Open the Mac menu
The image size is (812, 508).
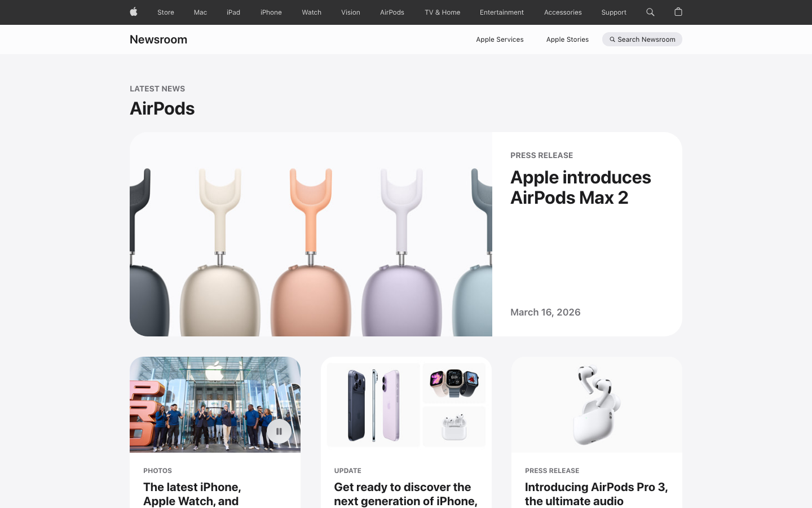point(200,12)
